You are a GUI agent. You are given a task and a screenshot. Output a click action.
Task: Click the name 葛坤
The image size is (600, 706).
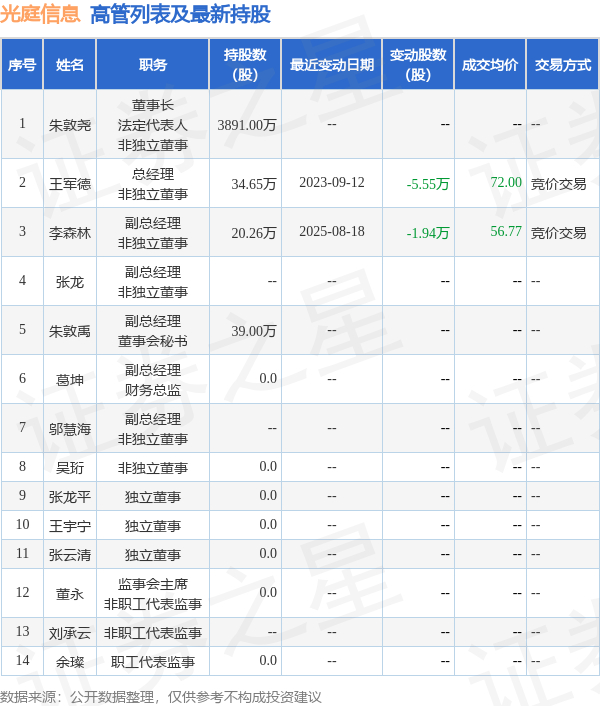coord(70,380)
